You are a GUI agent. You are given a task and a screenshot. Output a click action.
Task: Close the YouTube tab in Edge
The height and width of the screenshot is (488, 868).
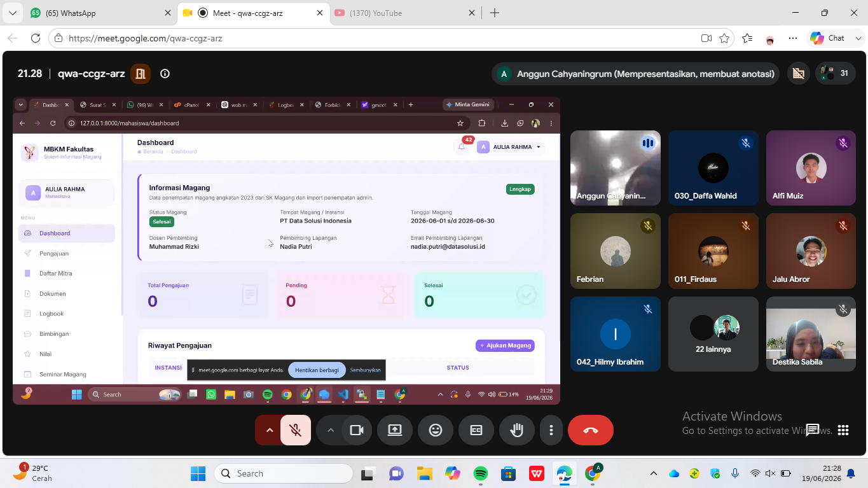click(472, 13)
